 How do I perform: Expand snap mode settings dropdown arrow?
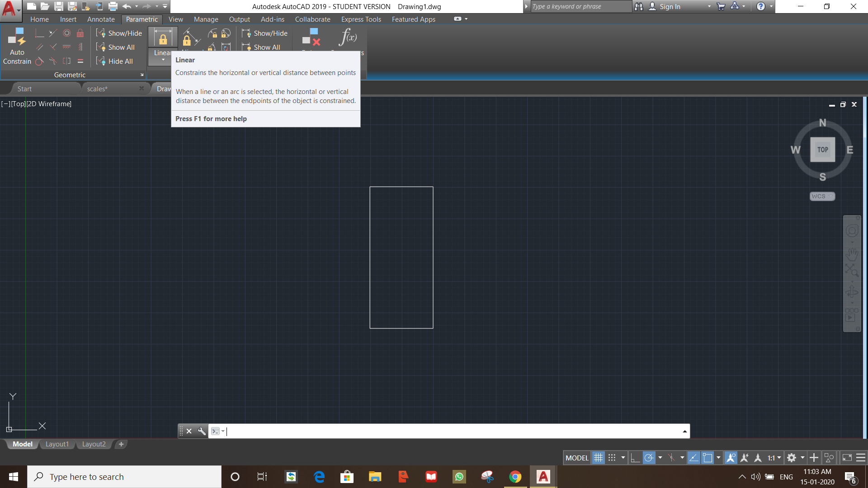[x=623, y=458]
